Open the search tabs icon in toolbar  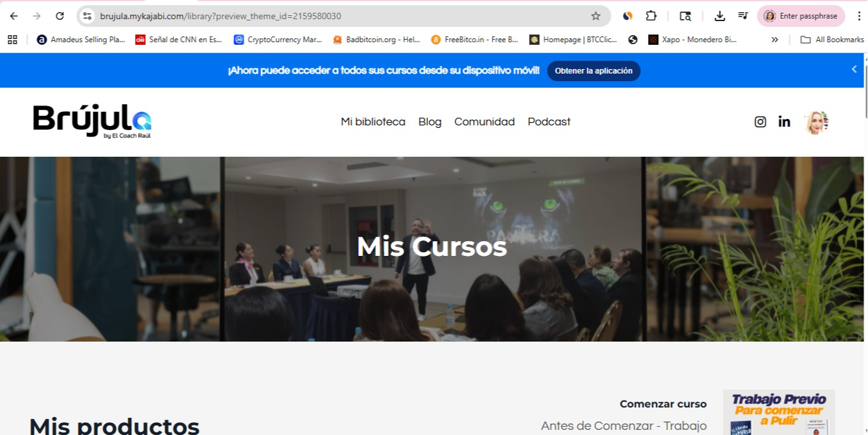(685, 16)
